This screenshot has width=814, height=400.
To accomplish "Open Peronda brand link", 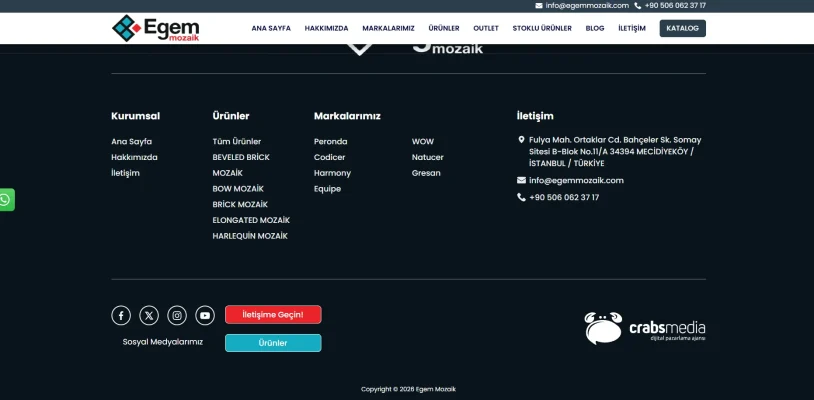I will [x=331, y=142].
